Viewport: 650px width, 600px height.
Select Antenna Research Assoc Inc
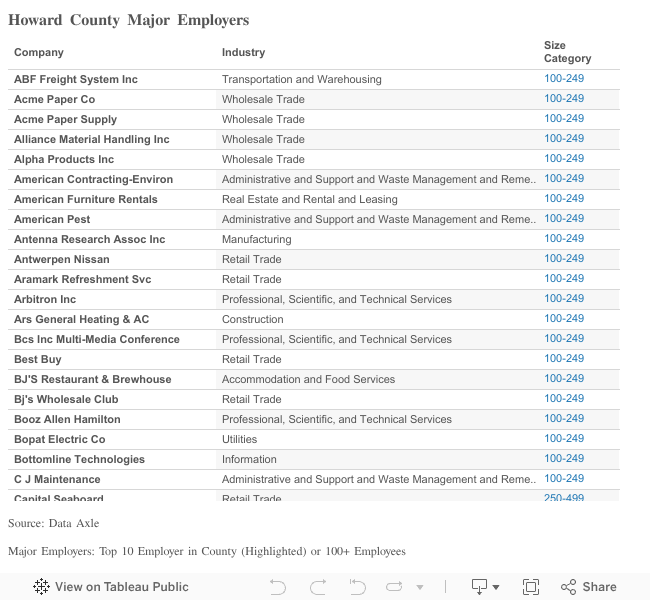coord(90,239)
